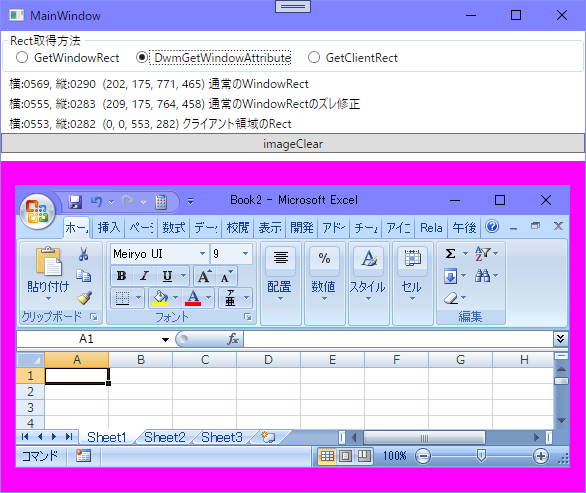The height and width of the screenshot is (493, 586).
Task: Switch to Page Break Preview
Action: pos(364,456)
